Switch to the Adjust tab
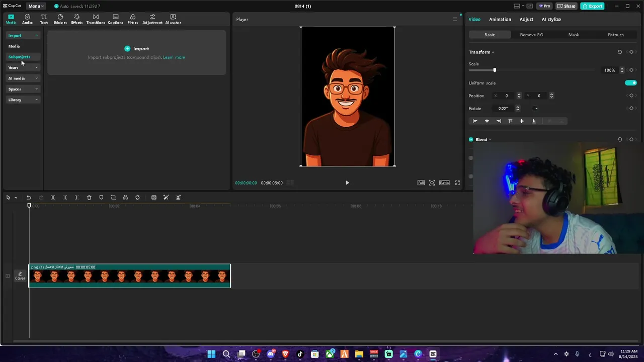This screenshot has width=644, height=362. (526, 19)
